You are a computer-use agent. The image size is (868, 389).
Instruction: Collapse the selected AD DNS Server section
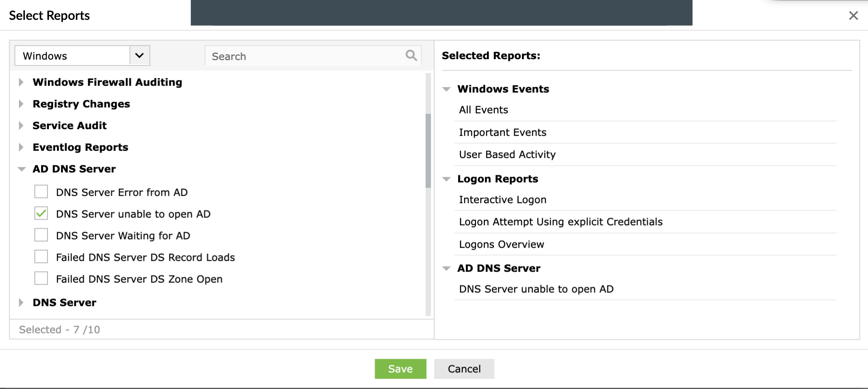[x=446, y=268]
